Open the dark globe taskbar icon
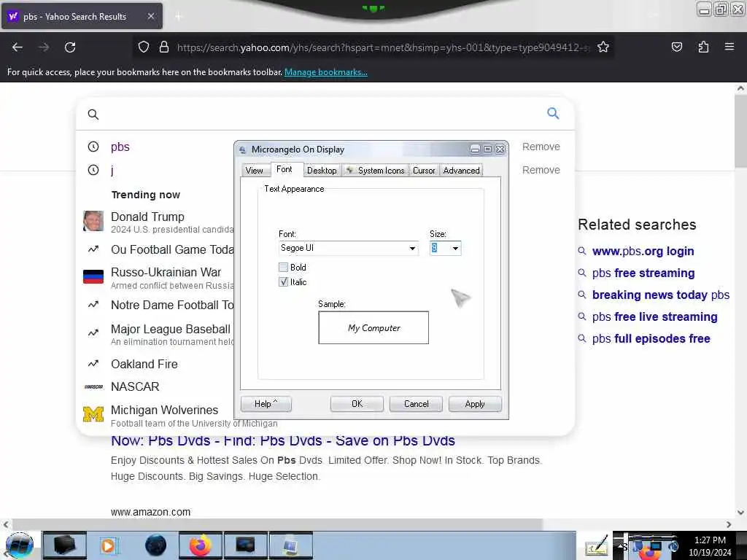747x560 pixels. click(156, 545)
